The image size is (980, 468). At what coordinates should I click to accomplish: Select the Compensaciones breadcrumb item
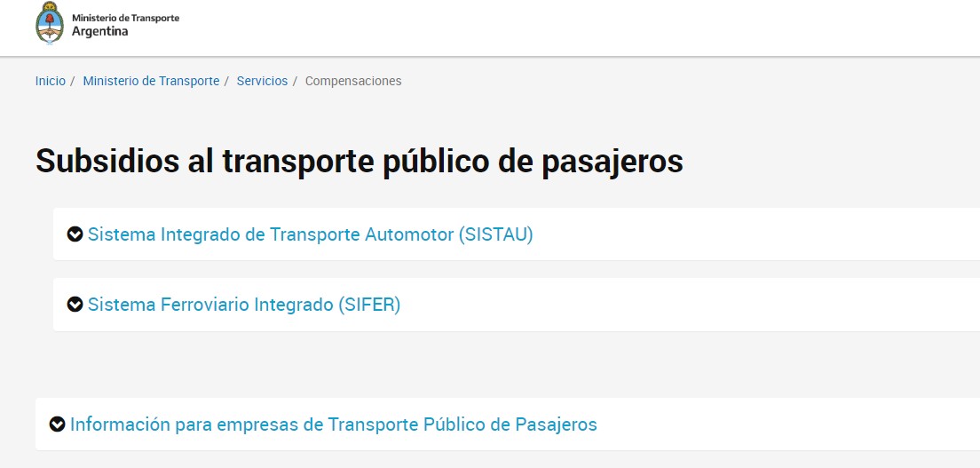click(x=353, y=81)
